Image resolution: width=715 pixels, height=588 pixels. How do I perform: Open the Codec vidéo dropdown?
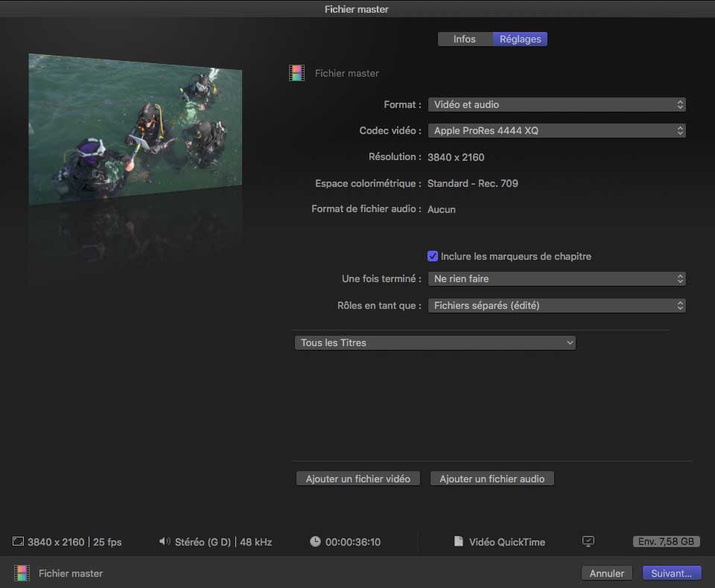556,131
